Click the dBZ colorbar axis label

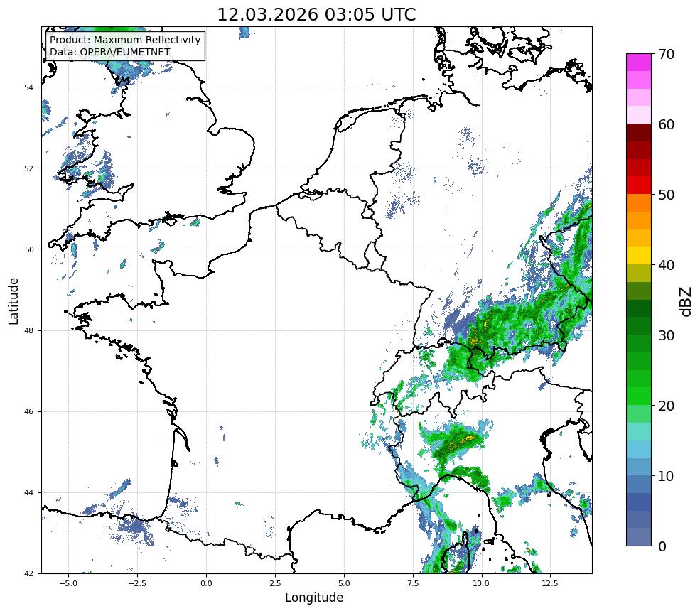click(x=686, y=302)
